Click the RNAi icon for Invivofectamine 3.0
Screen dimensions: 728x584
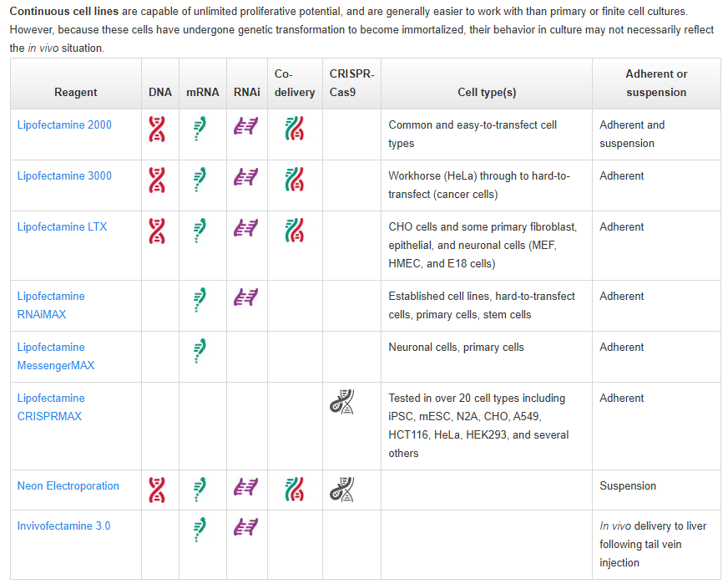(245, 527)
